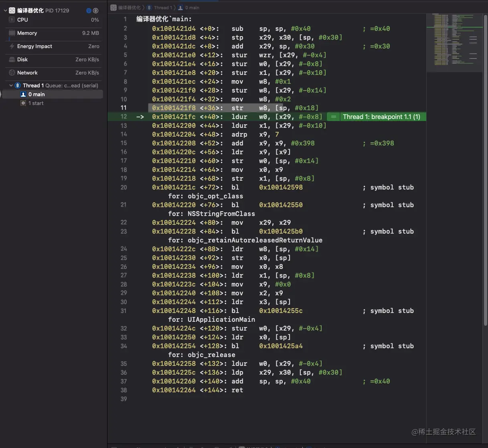488x448 pixels.
Task: Click the '; symbol stub' comment on line 34
Action: coord(388,346)
